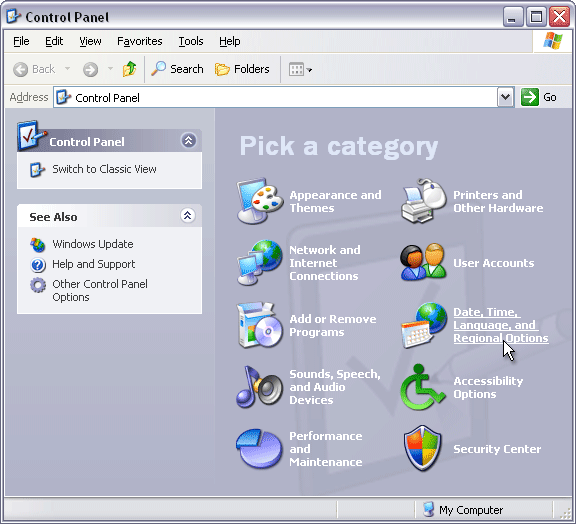Click the Date, Time, Language globe-calendar icon
The width and height of the screenshot is (576, 524).
424,325
